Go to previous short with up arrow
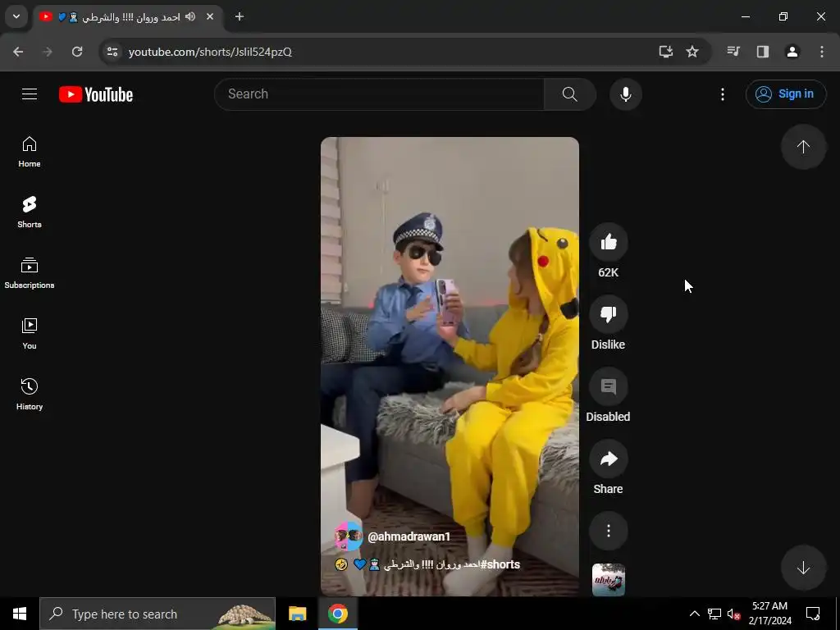 click(803, 147)
